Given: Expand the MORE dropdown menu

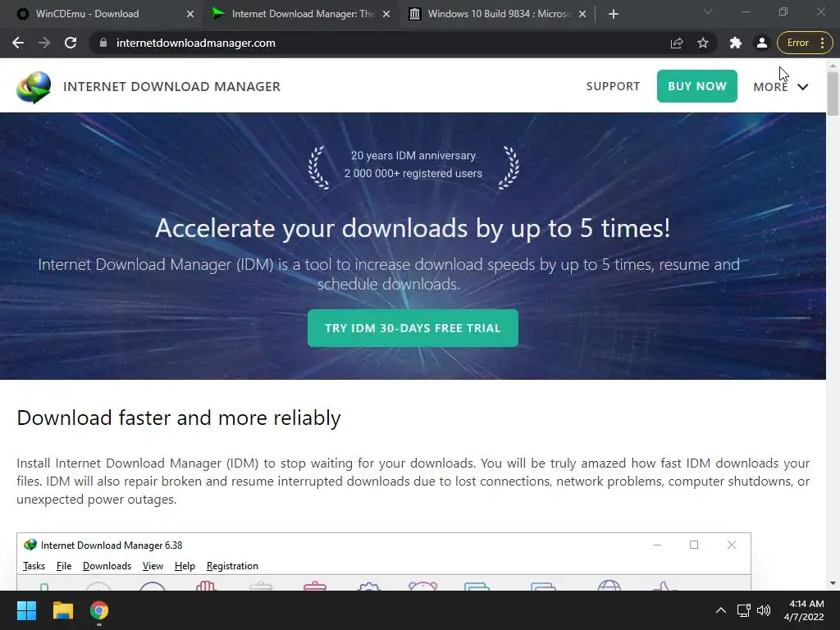Looking at the screenshot, I should [x=781, y=87].
